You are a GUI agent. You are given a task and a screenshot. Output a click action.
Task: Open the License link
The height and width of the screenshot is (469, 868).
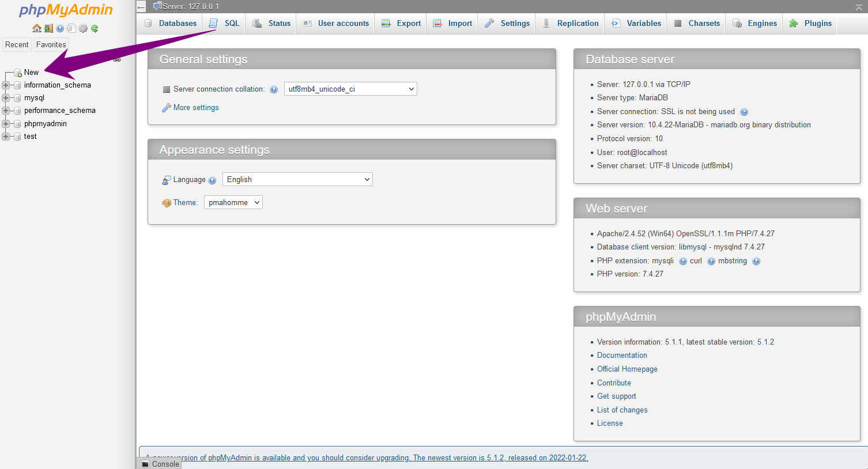click(x=610, y=423)
